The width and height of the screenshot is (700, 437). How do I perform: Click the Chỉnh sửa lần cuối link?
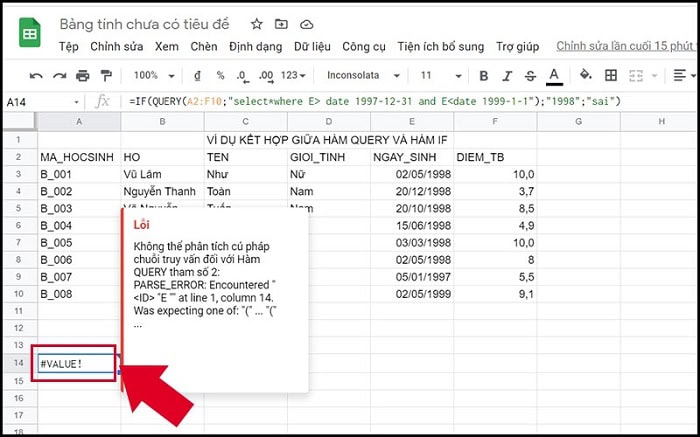click(x=626, y=47)
